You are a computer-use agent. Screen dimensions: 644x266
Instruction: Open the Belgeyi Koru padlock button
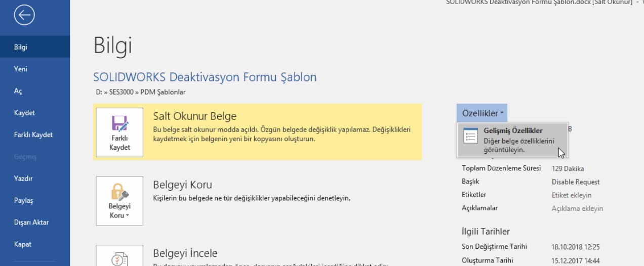(x=119, y=201)
